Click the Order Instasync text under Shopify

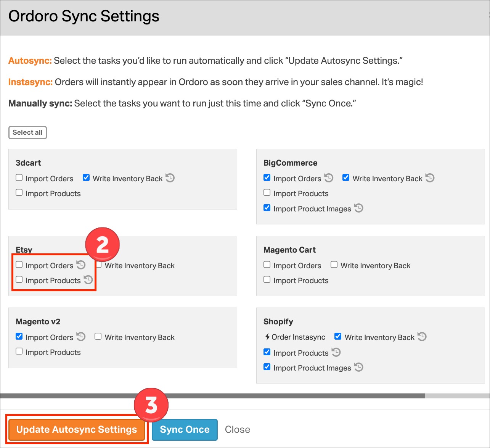pyautogui.click(x=299, y=337)
